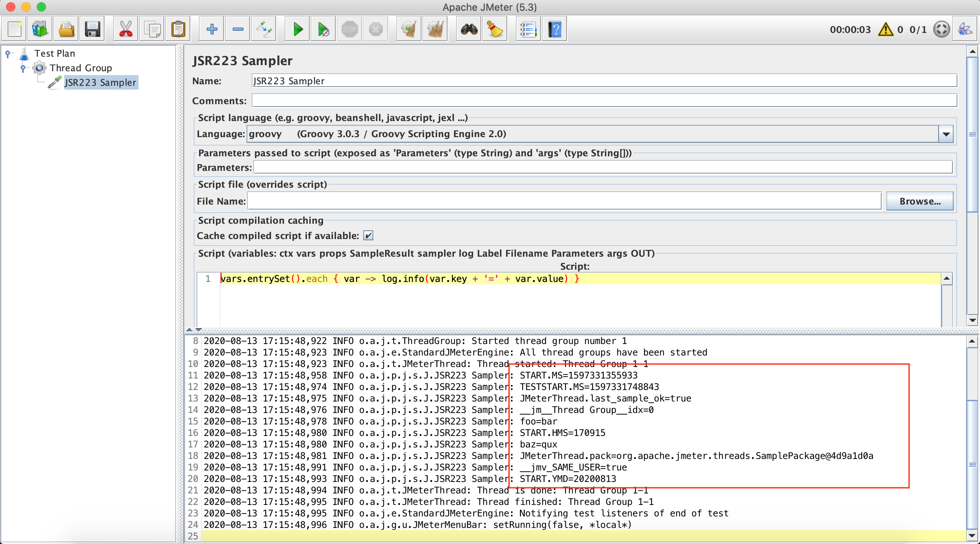
Task: Collapse the Test Plan tree node
Action: [x=8, y=54]
